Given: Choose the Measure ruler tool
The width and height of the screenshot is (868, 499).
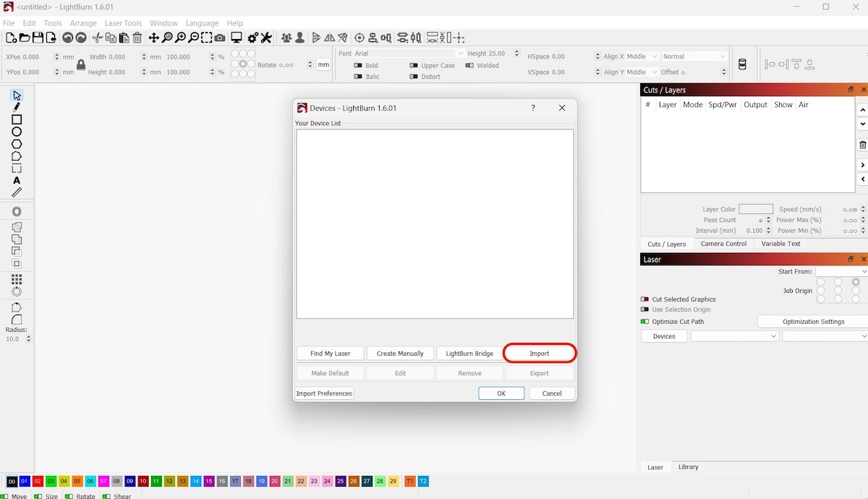Looking at the screenshot, I should click(x=17, y=193).
